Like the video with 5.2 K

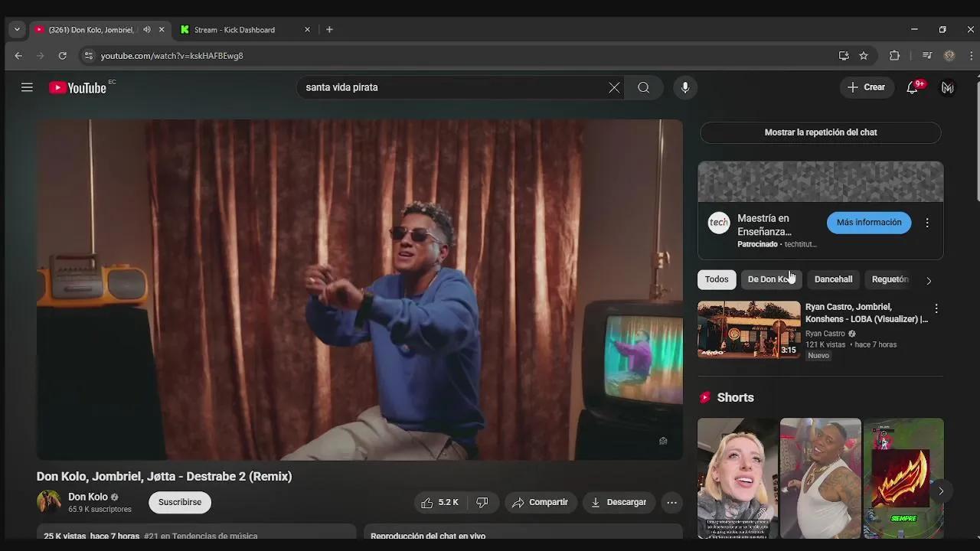tap(440, 502)
